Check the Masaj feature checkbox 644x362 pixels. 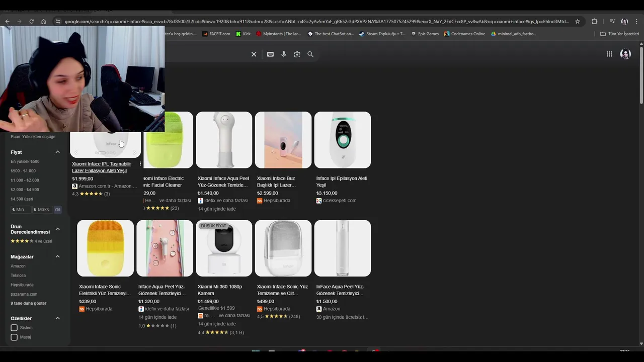14,337
